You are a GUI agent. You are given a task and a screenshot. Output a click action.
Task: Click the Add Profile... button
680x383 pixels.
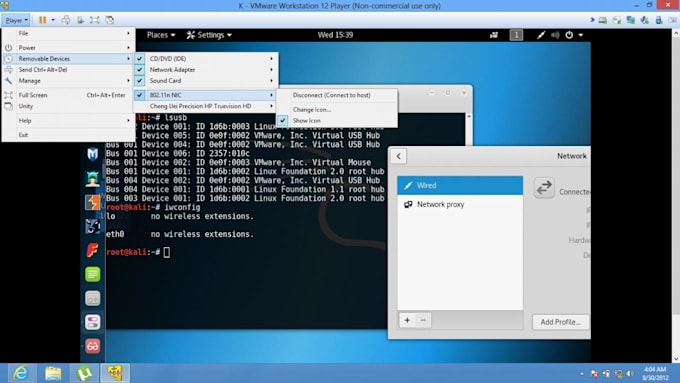coord(560,322)
